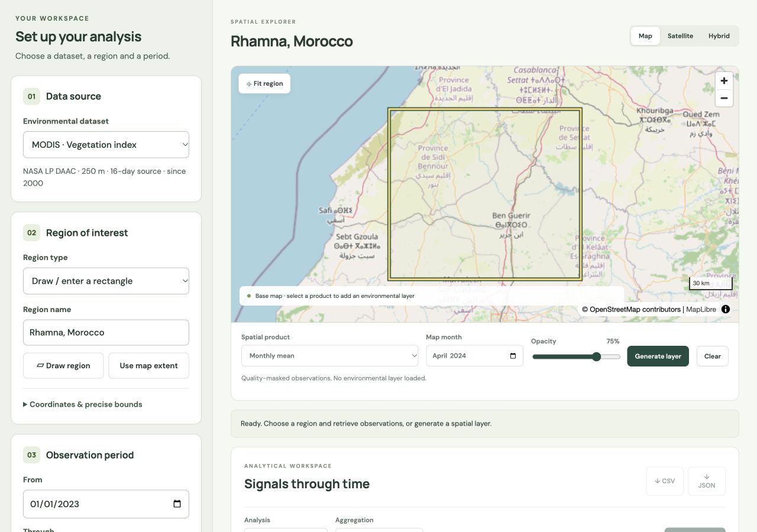757x532 pixels.
Task: Edit the Region name field
Action: [106, 333]
